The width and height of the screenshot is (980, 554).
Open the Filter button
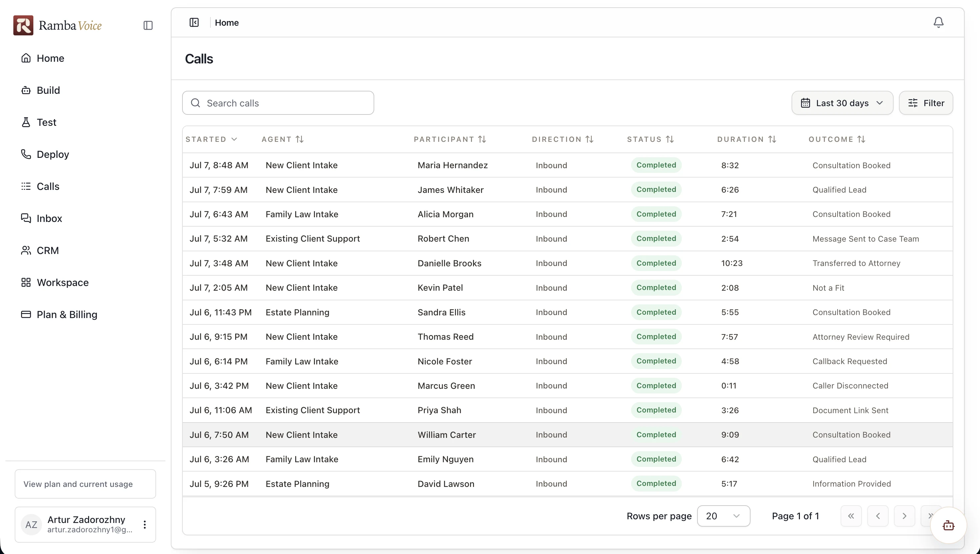pyautogui.click(x=926, y=103)
